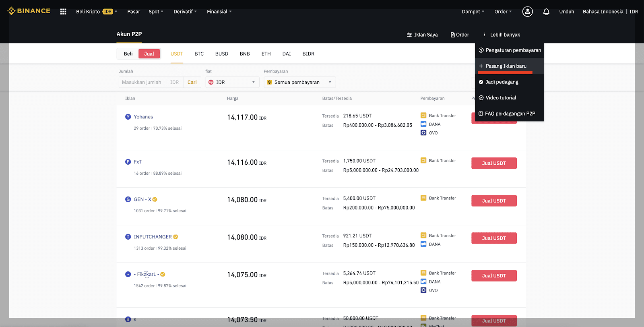644x327 pixels.
Task: Click the Bahasa Indonesia language link
Action: tap(603, 12)
